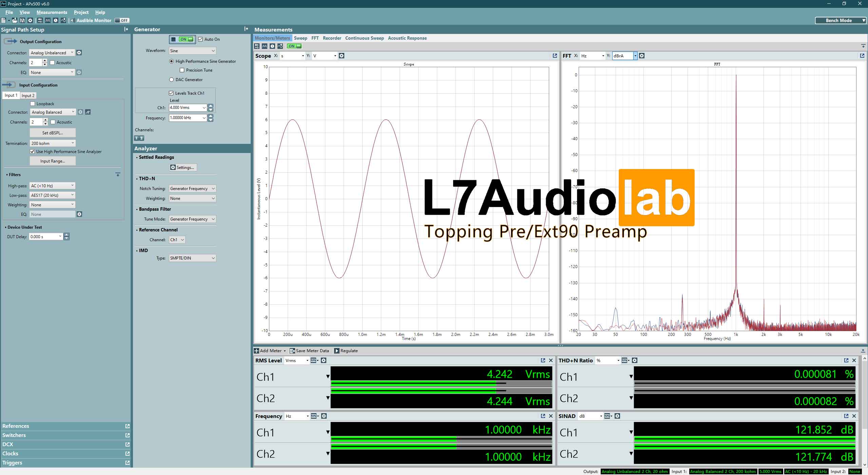This screenshot has height=475, width=868.
Task: Click the Add Meter button
Action: coord(270,351)
